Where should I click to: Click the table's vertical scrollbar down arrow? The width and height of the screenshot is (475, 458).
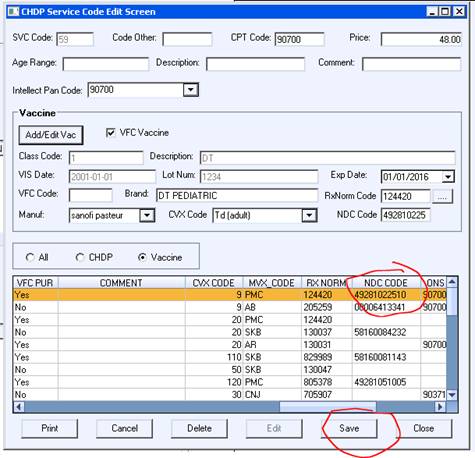pos(452,395)
